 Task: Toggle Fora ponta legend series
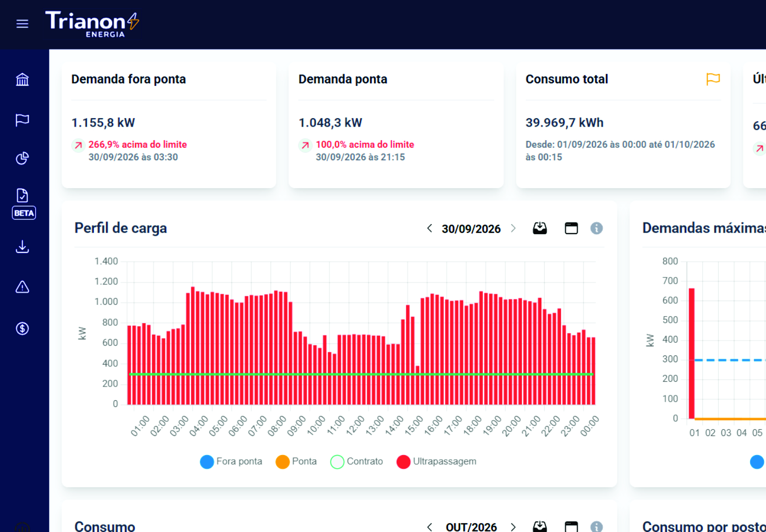231,461
